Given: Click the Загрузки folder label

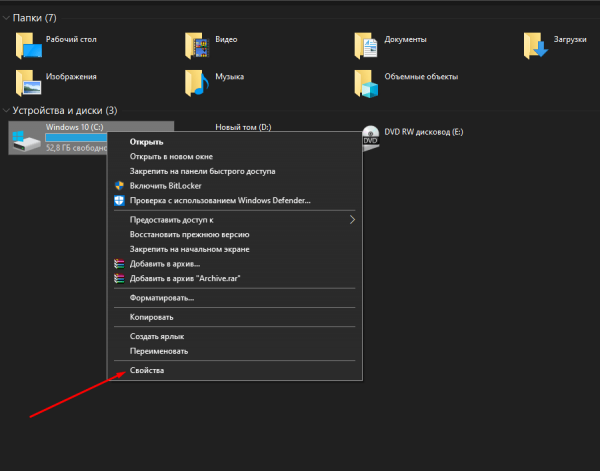Looking at the screenshot, I should tap(570, 39).
